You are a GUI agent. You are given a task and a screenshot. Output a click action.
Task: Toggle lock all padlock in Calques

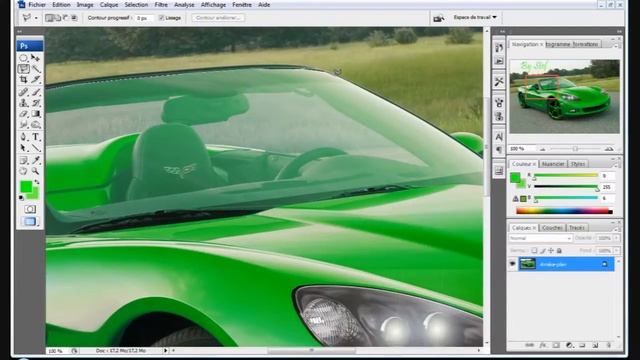559,251
